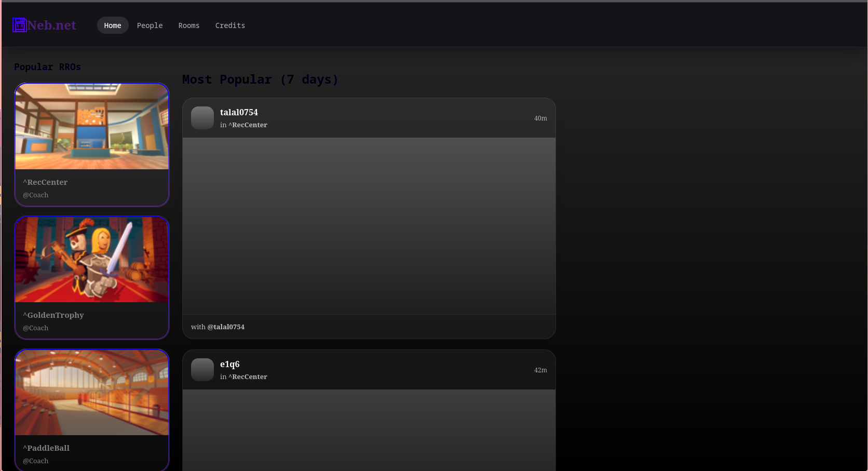This screenshot has height=471, width=868.
Task: Open the ^PaddleBall room thumbnail
Action: click(x=92, y=393)
